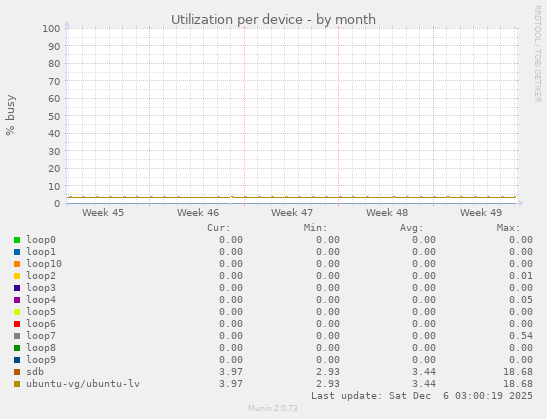This screenshot has height=419, width=547.
Task: Click ubuntu-vg/ubuntu-lv Avg value 3.44
Action: coord(424,384)
